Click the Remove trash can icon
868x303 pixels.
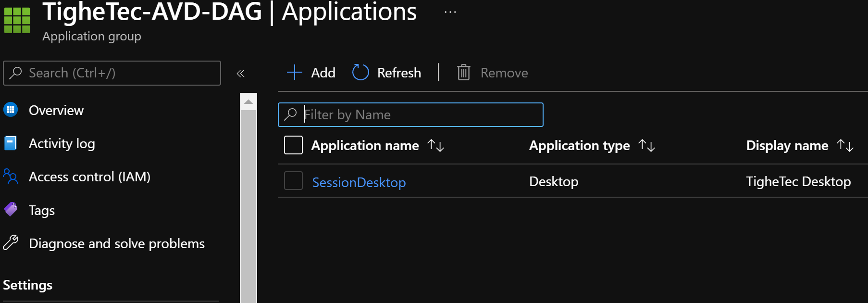[463, 73]
